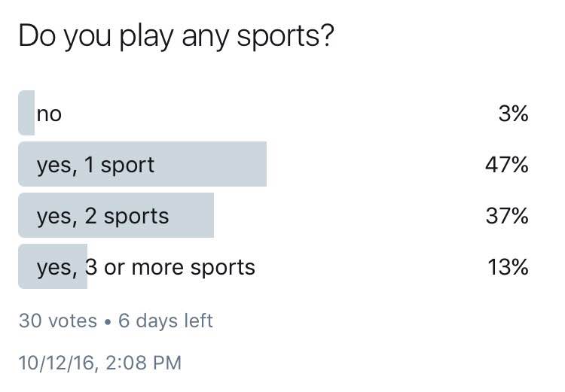Select the "yes, 3 or more sports" text
Viewport: 565px width, 392px height.
pyautogui.click(x=146, y=267)
